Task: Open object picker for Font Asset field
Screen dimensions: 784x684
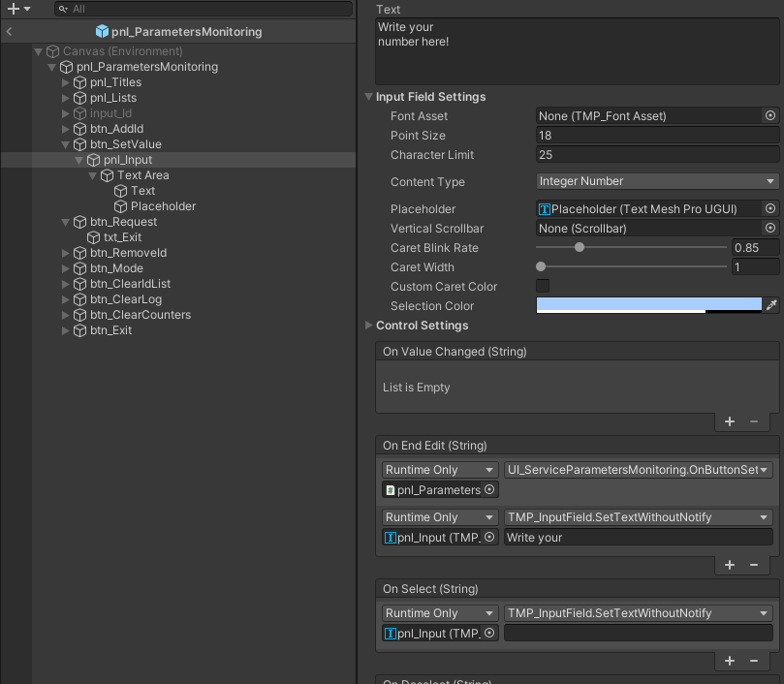Action: tap(770, 116)
